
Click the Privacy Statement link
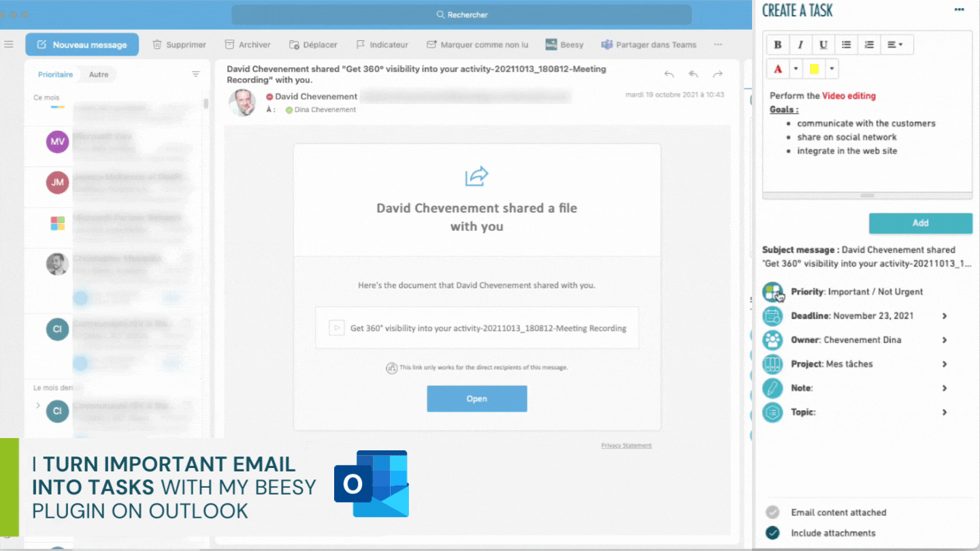626,446
